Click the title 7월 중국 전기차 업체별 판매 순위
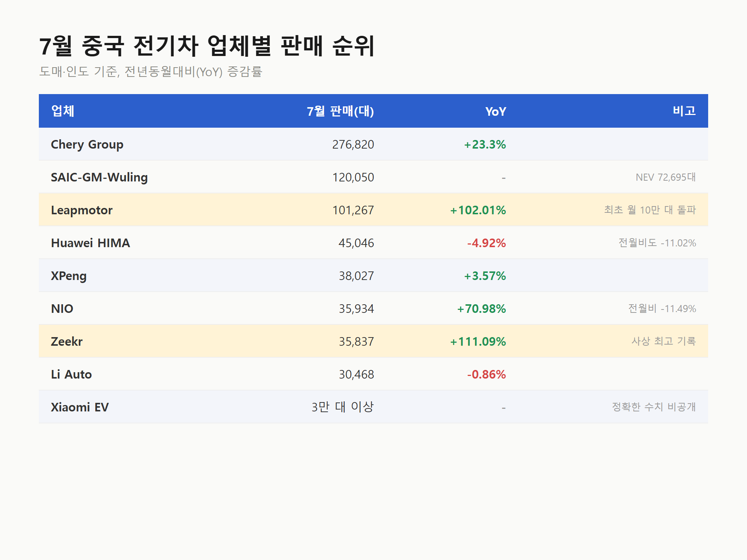Image resolution: width=747 pixels, height=560 pixels. click(x=207, y=46)
